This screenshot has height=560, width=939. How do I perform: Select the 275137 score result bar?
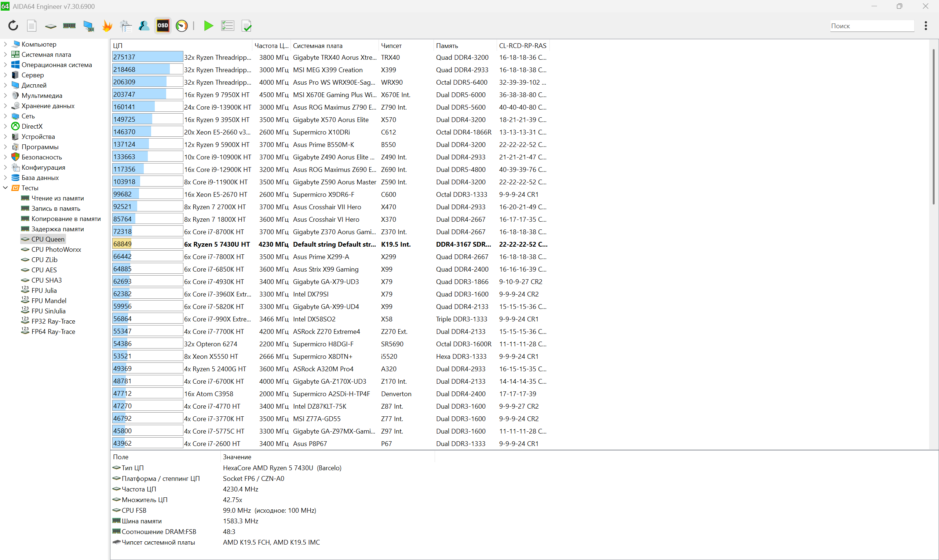click(147, 57)
